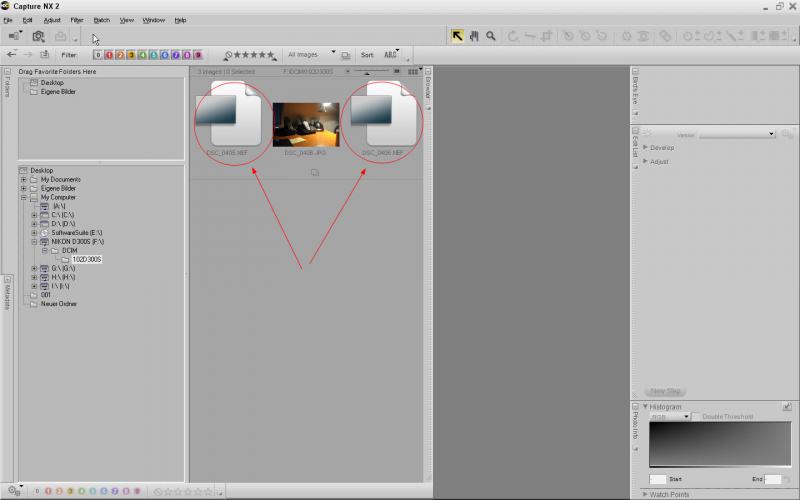Adjust the thumbnail size slider

point(367,72)
